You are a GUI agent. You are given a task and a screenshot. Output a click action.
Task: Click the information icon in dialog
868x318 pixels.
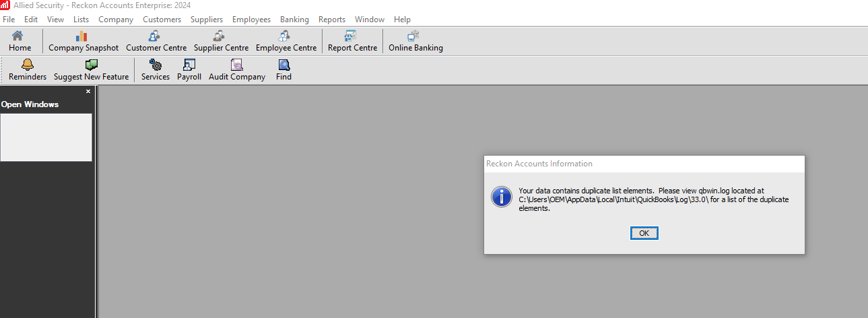tap(502, 197)
